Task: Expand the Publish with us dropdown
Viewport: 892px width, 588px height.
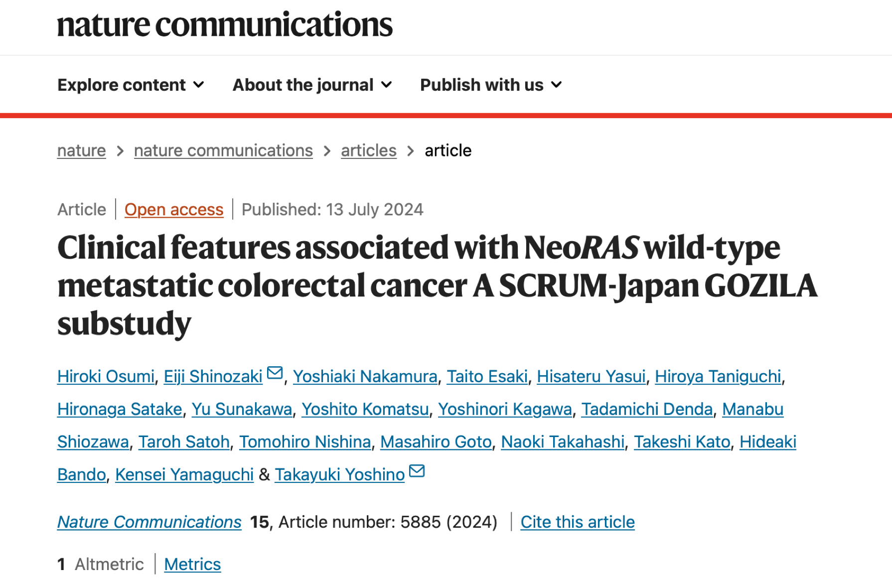Action: (490, 85)
